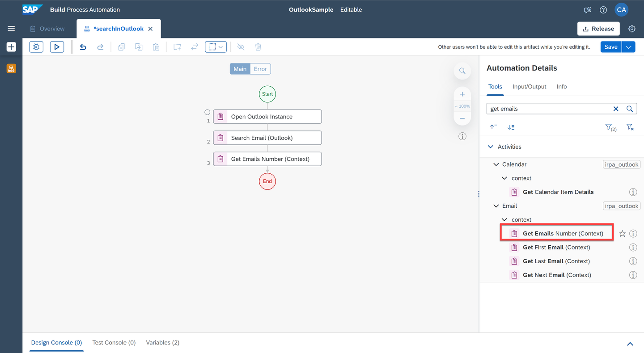This screenshot has width=644, height=353.
Task: Click the expand all sort icon
Action: click(511, 127)
